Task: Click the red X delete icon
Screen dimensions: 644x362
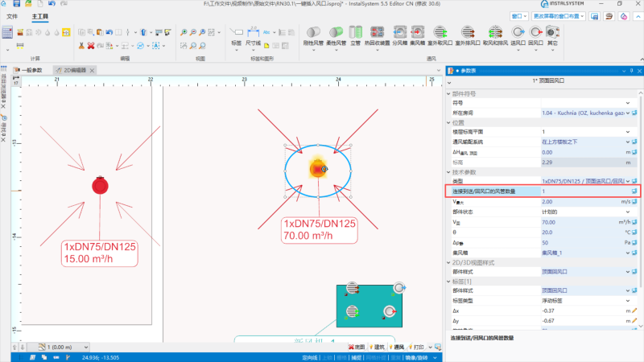Action: point(91,46)
